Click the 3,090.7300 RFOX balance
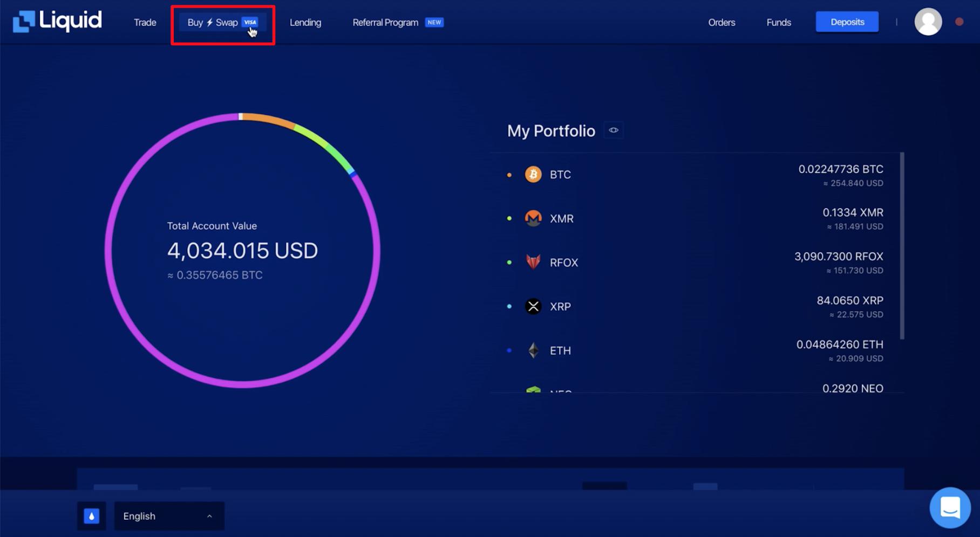Image resolution: width=980 pixels, height=537 pixels. 839,257
